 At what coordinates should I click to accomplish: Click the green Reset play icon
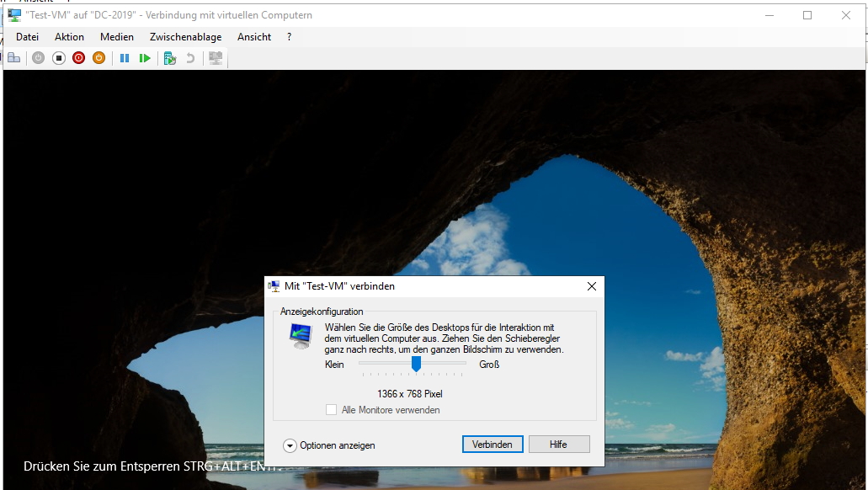pyautogui.click(x=145, y=58)
